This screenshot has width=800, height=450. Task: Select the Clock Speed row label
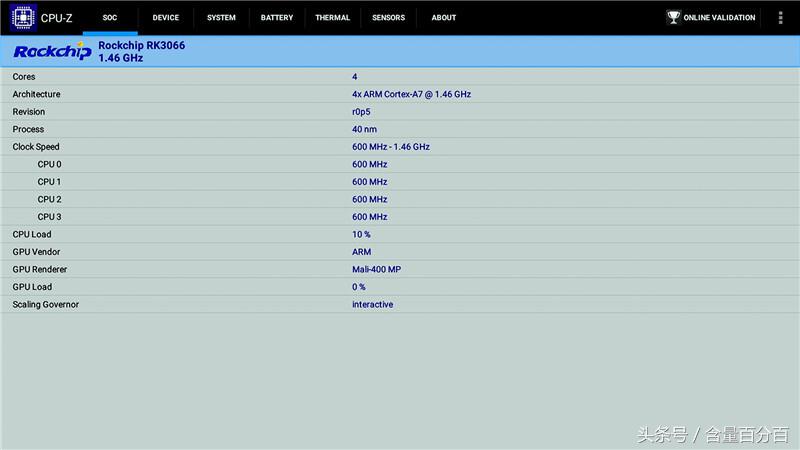point(36,147)
